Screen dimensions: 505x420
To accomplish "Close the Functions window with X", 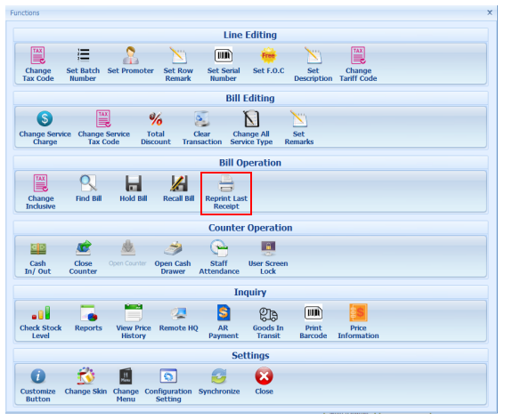I will [x=490, y=12].
